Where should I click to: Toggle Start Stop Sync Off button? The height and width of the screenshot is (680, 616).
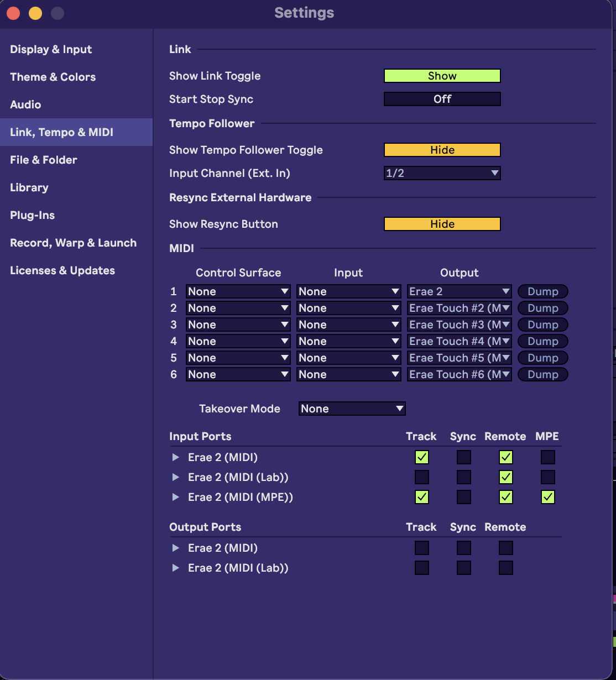(442, 99)
